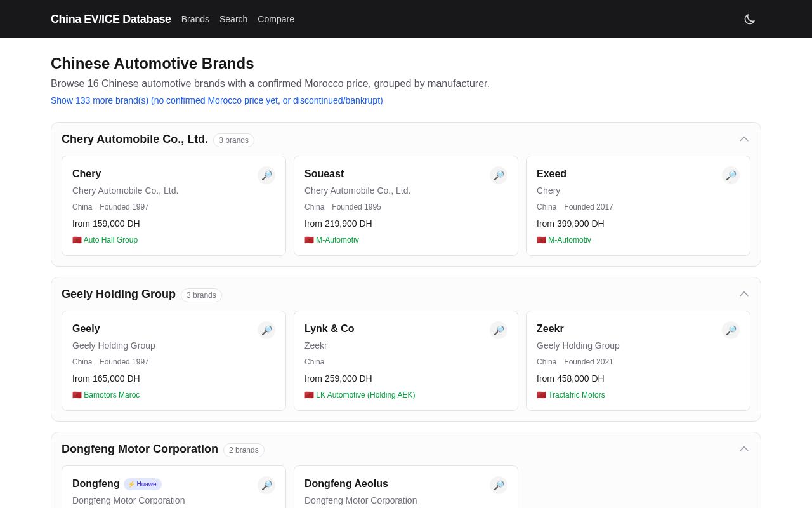Select the Zeekr brand name
The width and height of the screenshot is (812, 508).
[x=550, y=329]
